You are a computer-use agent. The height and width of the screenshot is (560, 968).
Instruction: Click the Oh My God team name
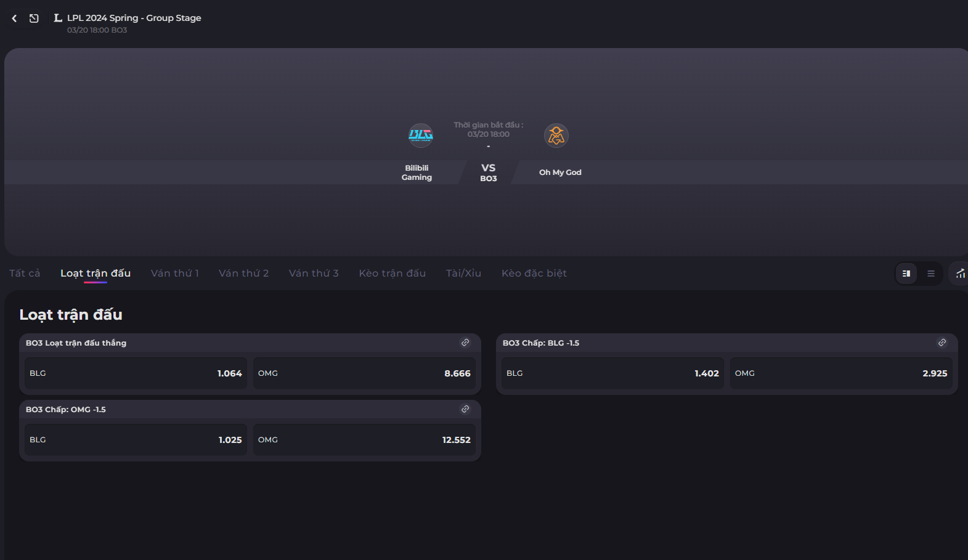pyautogui.click(x=560, y=172)
